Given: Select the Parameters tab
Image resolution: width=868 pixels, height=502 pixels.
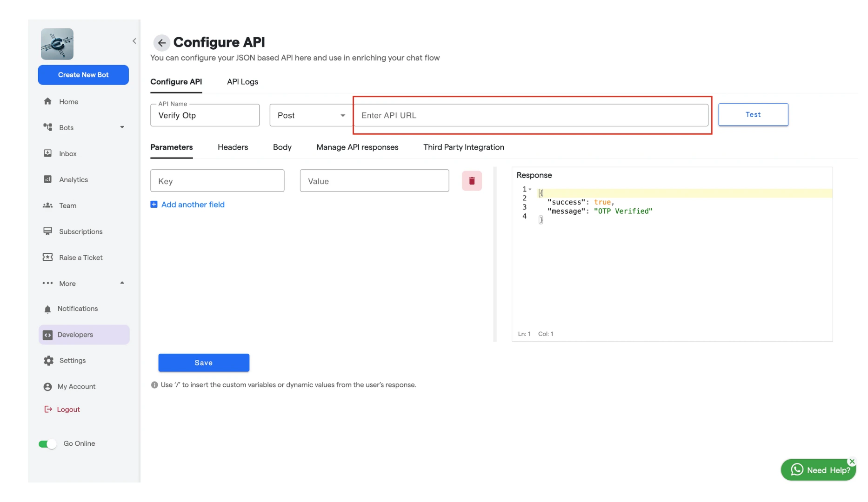Looking at the screenshot, I should tap(171, 147).
